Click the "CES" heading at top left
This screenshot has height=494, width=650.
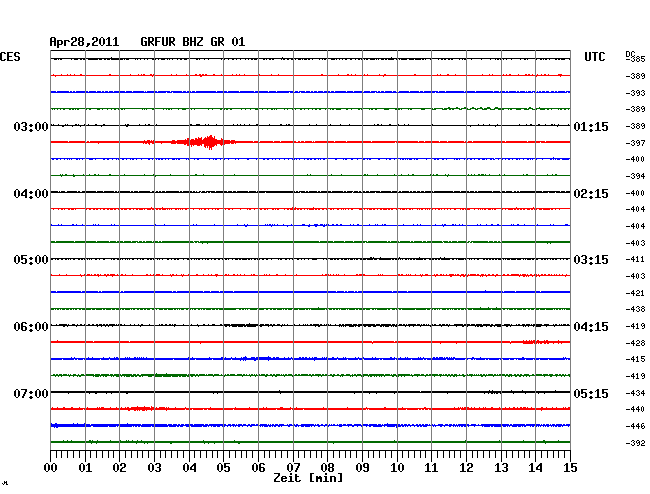pyautogui.click(x=10, y=57)
